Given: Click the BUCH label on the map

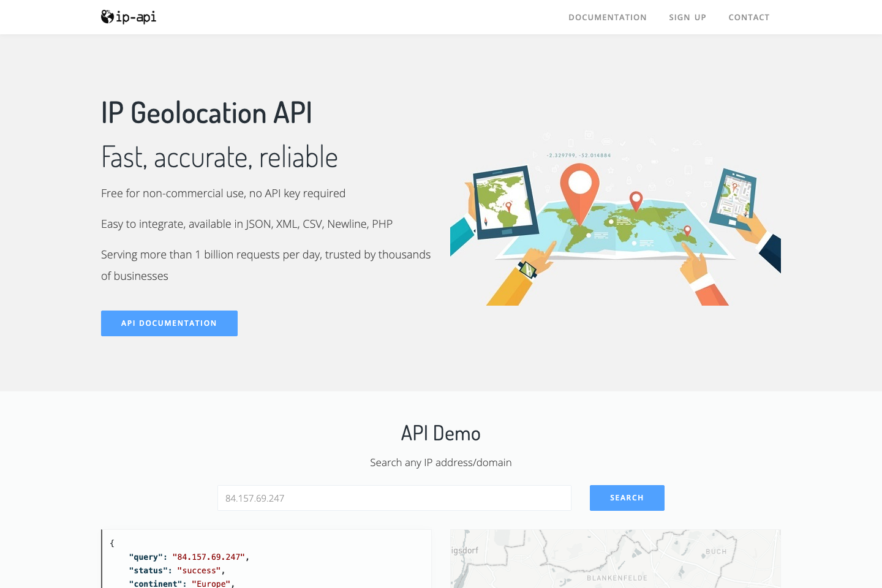Looking at the screenshot, I should [715, 551].
